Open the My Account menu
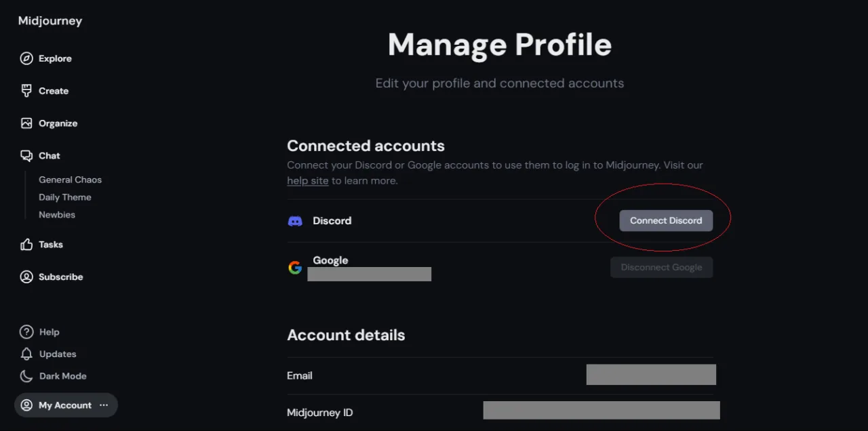The height and width of the screenshot is (431, 868). (x=66, y=405)
